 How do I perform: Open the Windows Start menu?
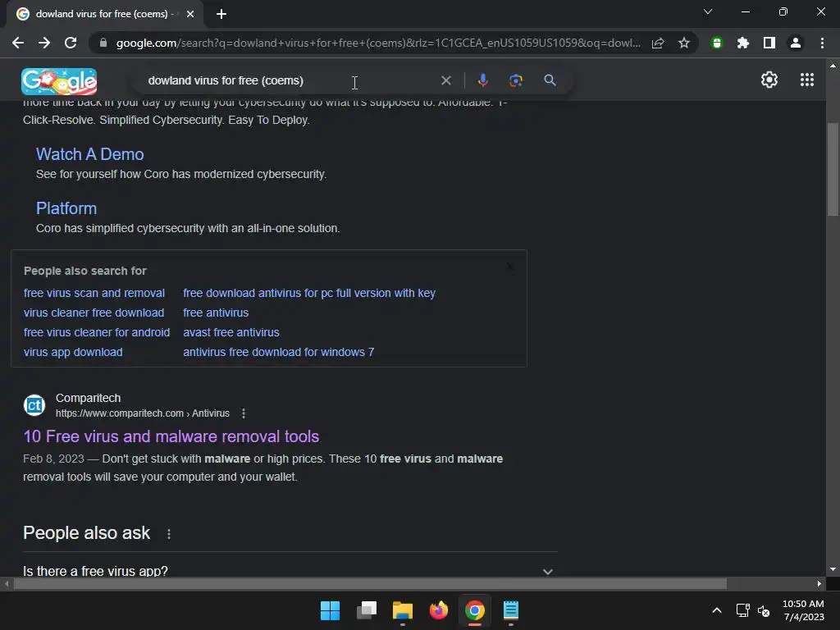[x=330, y=610]
